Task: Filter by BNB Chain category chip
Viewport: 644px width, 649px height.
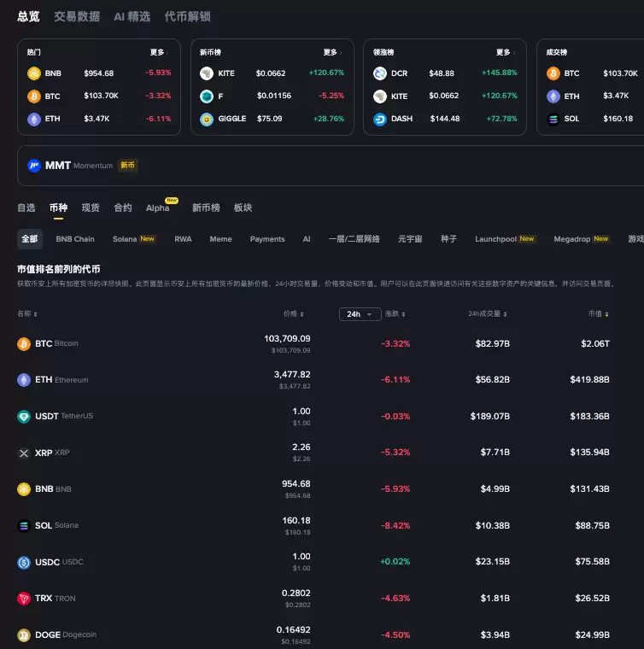Action: (75, 239)
